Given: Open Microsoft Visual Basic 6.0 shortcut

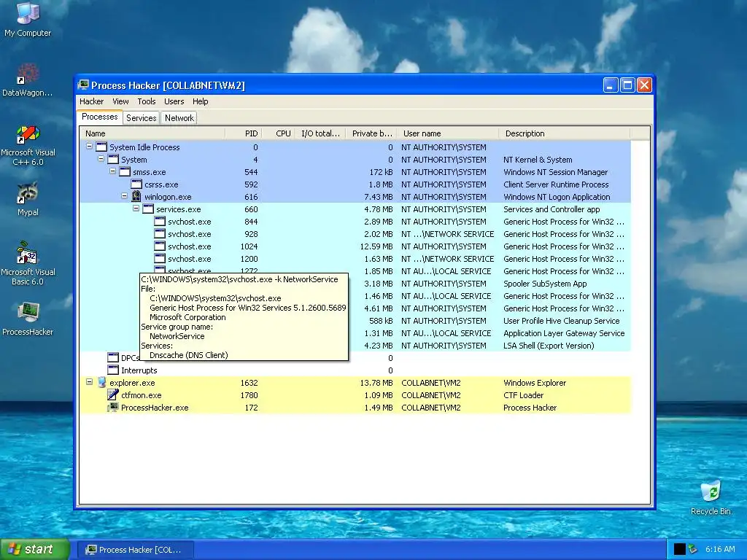Looking at the screenshot, I should point(28,264).
